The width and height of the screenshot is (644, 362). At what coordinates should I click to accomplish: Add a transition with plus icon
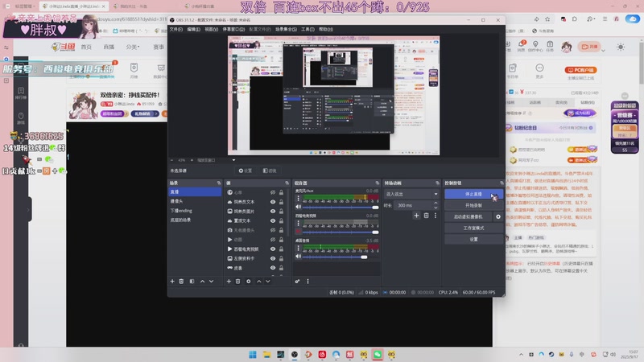(416, 215)
